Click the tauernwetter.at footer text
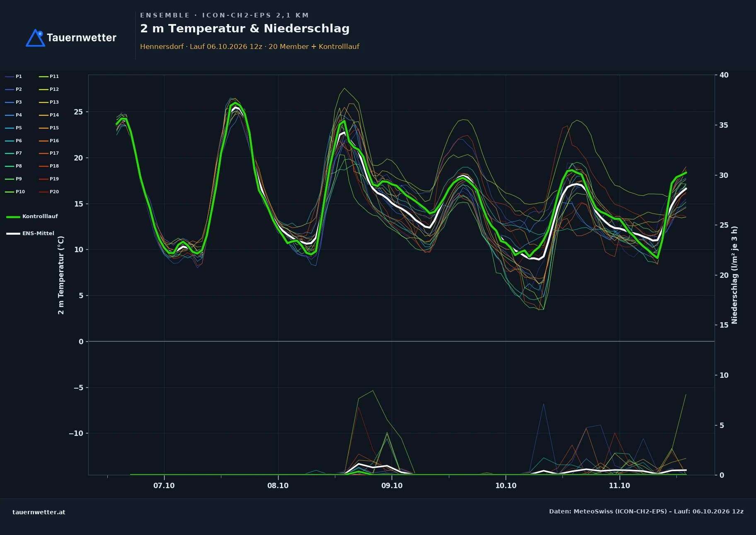 pyautogui.click(x=39, y=512)
